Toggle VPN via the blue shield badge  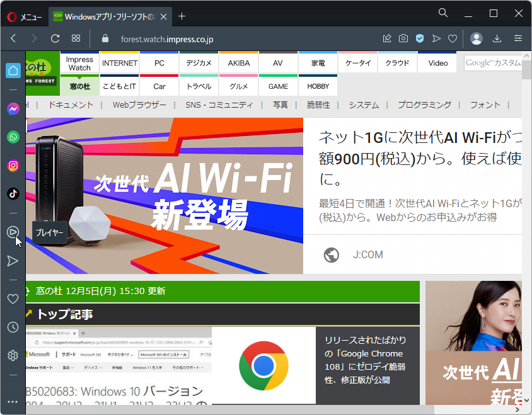[419, 38]
